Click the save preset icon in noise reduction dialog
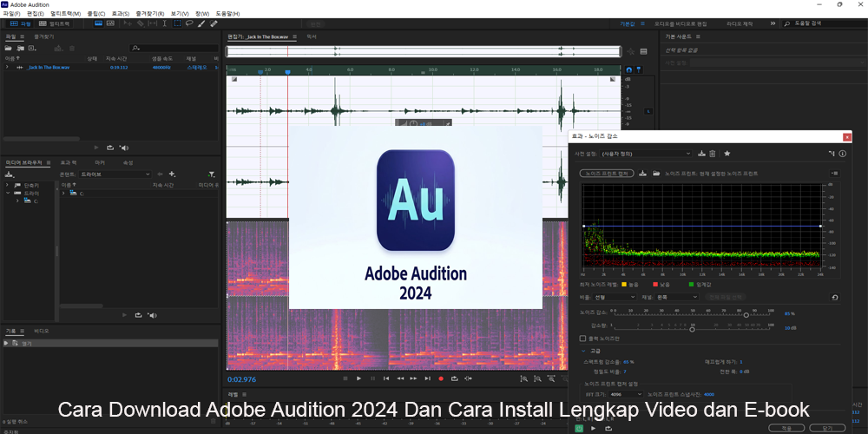Screen dimensions: 868x434 click(701, 154)
